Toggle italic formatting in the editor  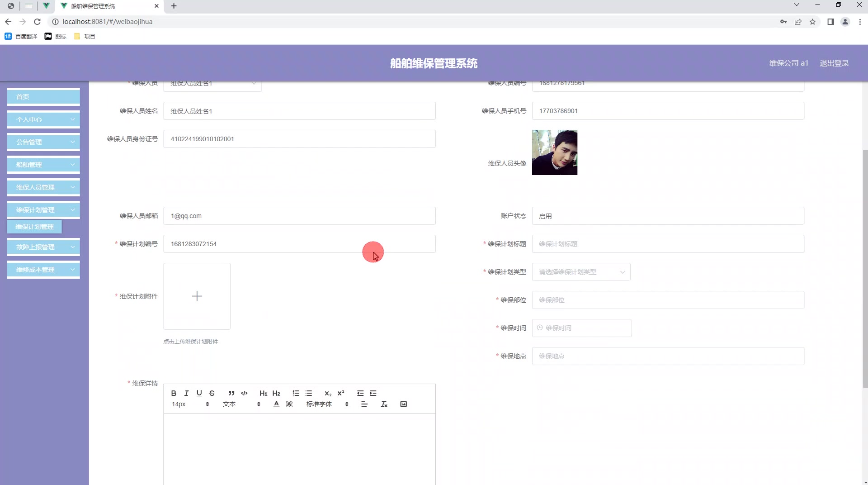186,393
